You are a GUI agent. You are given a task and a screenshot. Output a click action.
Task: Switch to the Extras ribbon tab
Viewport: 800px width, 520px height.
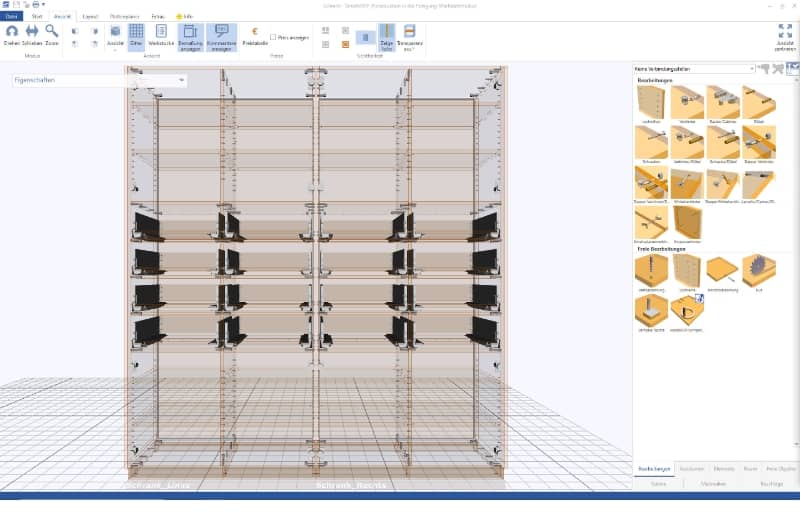click(x=158, y=16)
